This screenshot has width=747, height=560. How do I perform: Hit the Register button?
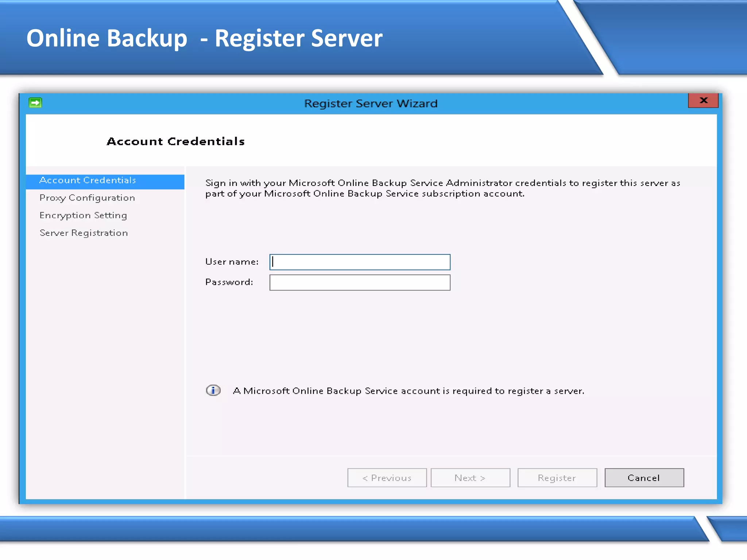tap(557, 478)
